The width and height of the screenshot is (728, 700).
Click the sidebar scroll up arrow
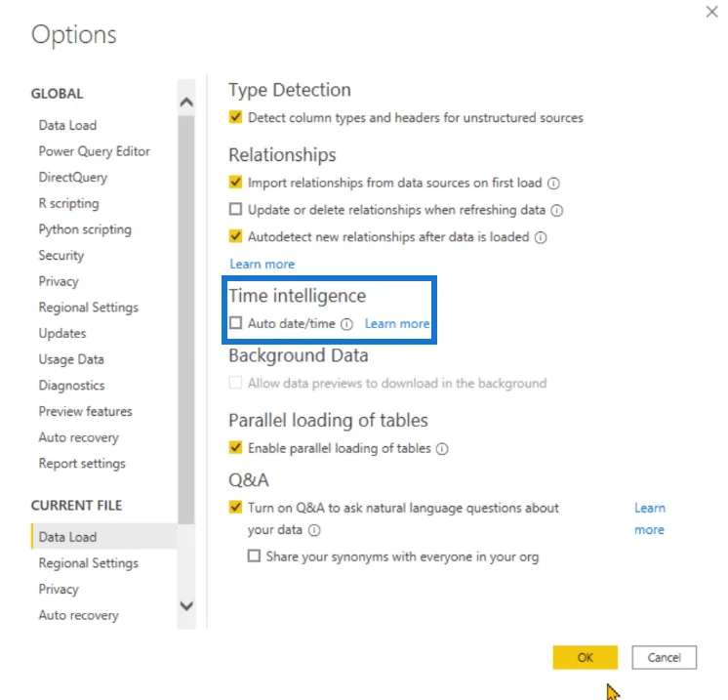186,102
